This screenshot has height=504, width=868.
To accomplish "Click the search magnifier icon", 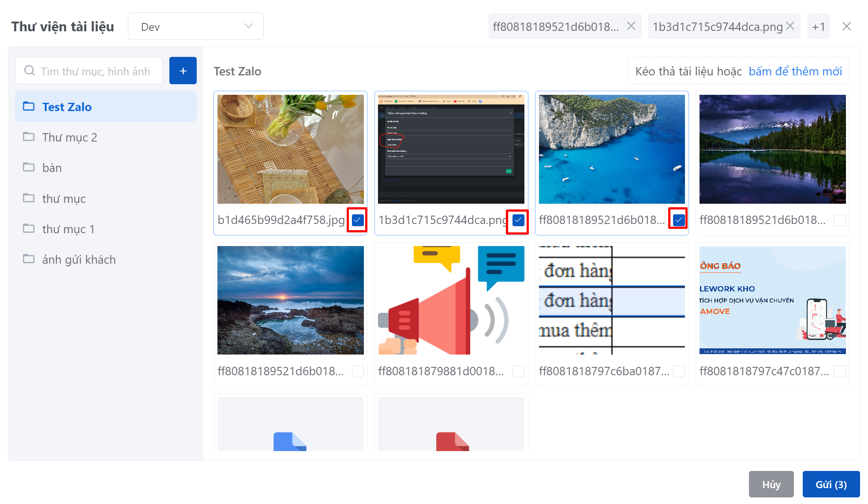I will (x=30, y=71).
